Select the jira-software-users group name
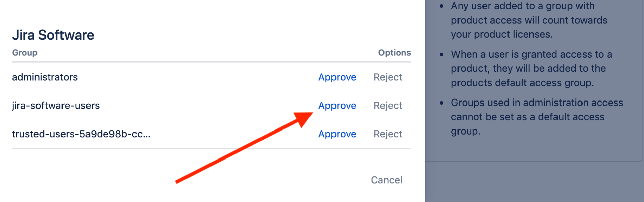Screen dimensions: 644x202 tap(56, 106)
